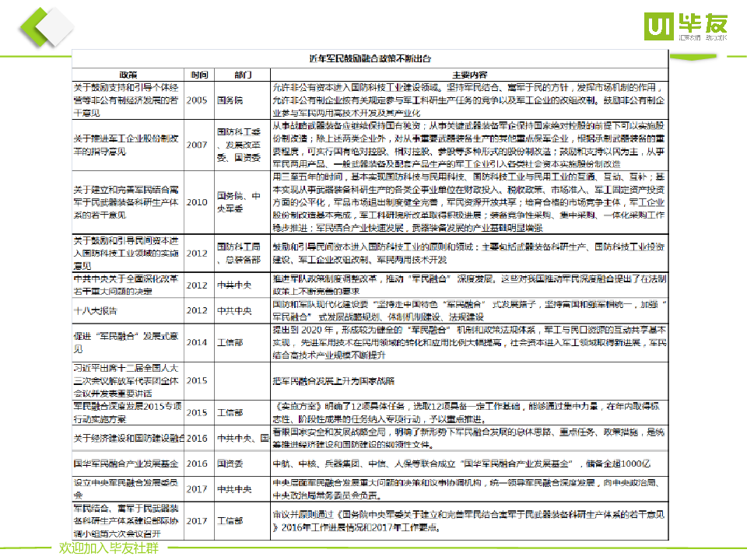This screenshot has width=747, height=560.
Task: Click the 政策 column header
Action: (x=128, y=74)
